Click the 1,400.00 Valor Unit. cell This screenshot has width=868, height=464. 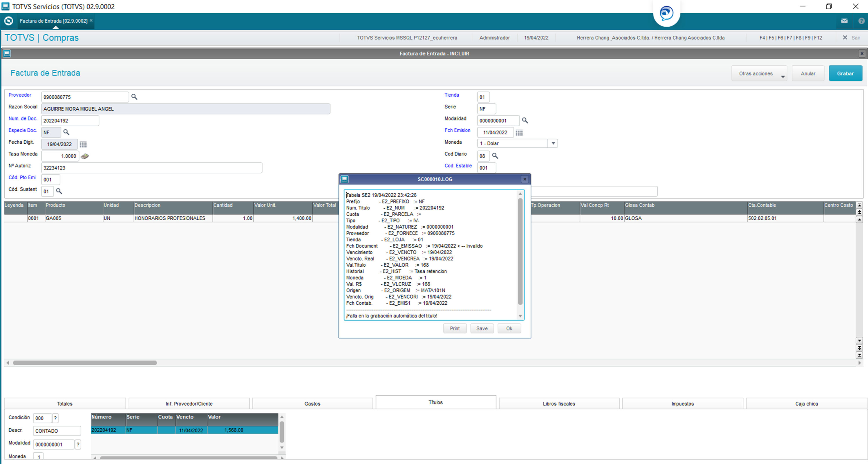(x=283, y=218)
